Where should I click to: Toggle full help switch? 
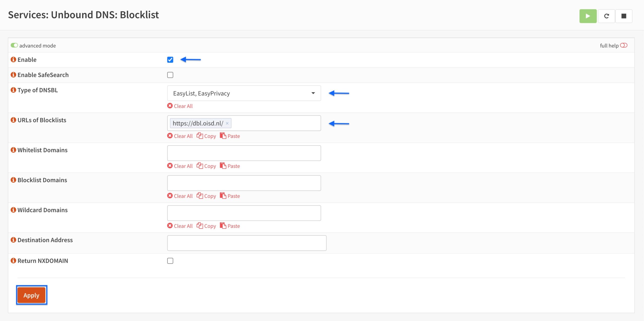[624, 45]
